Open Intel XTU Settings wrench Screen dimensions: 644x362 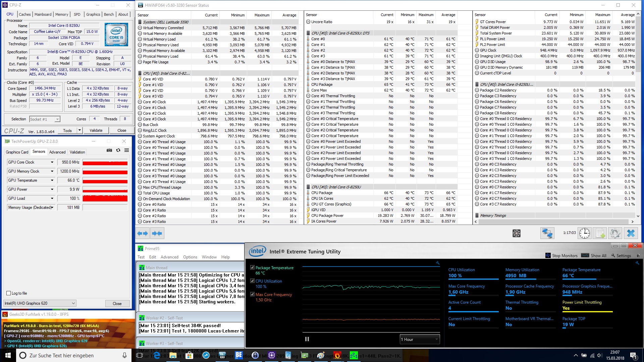(621, 255)
